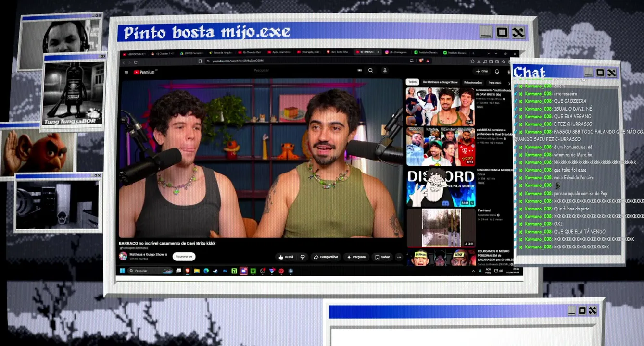
Task: Click the YouTube search magnifier icon
Action: pos(370,71)
